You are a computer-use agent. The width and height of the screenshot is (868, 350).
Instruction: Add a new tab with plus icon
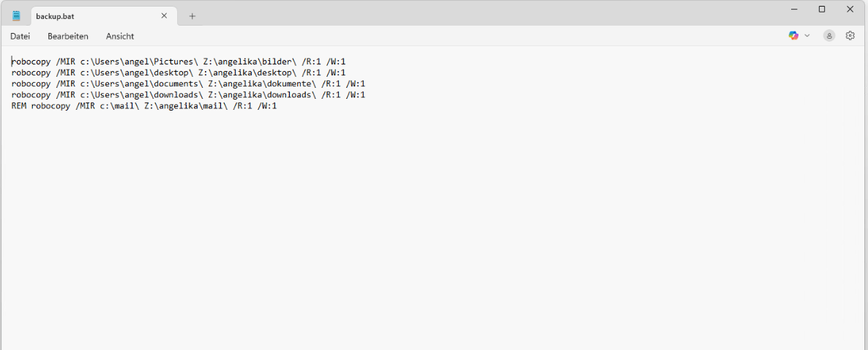pos(192,16)
